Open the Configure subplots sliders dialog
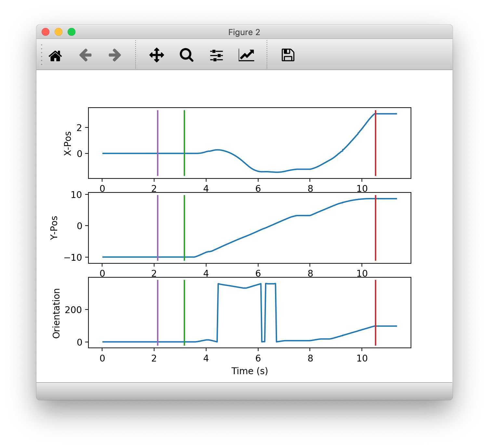Viewport: 489px width, 448px height. click(217, 55)
